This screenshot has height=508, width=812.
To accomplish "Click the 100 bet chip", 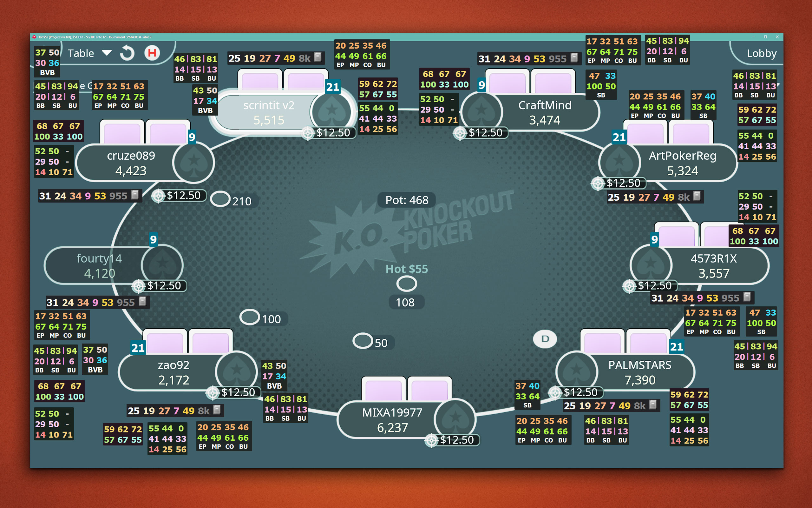I will coord(250,317).
